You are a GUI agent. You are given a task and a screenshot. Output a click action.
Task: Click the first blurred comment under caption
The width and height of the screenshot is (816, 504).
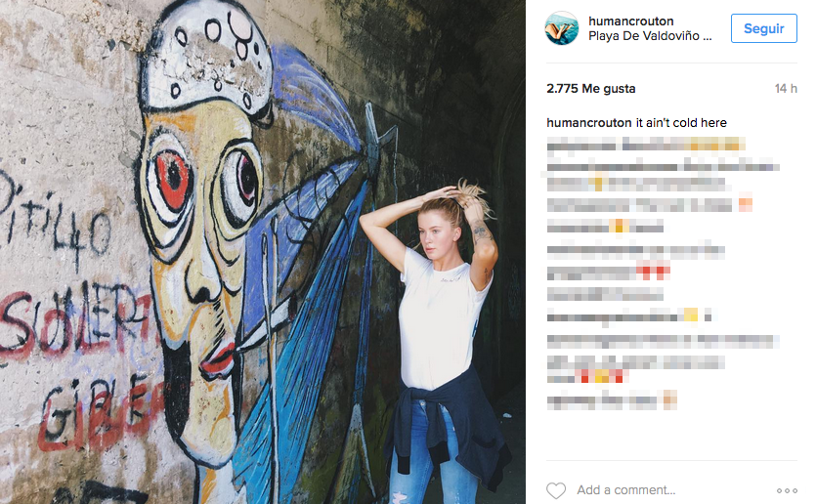tap(646, 145)
